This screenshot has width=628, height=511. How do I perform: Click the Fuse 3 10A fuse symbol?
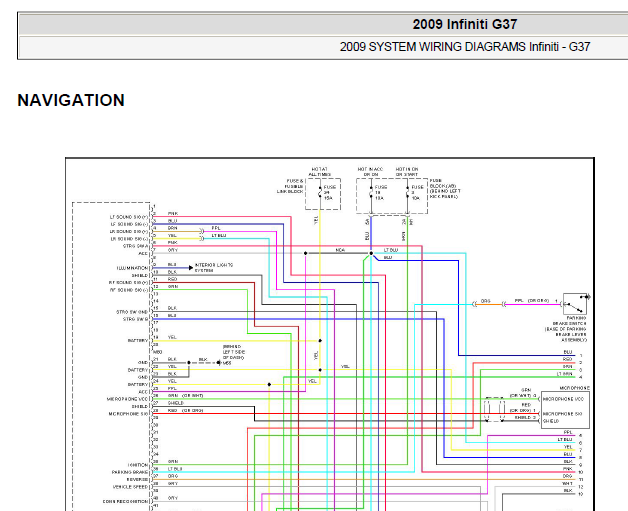[408, 193]
